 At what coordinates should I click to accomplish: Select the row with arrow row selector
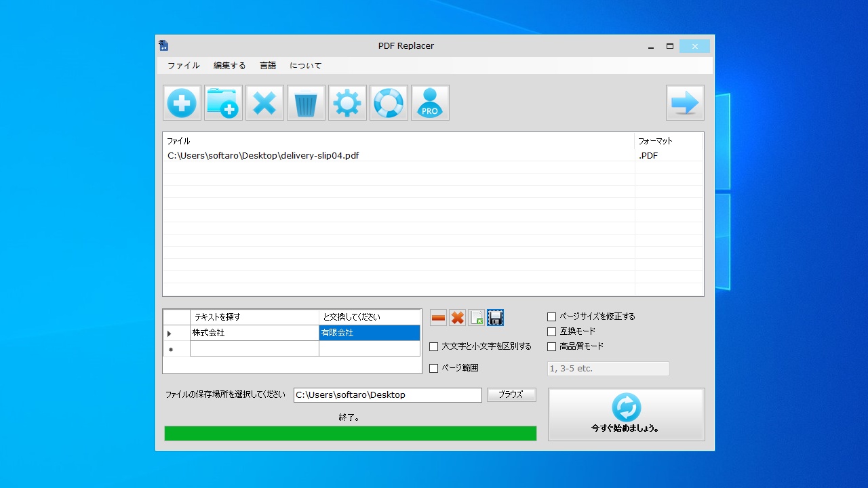pos(176,333)
